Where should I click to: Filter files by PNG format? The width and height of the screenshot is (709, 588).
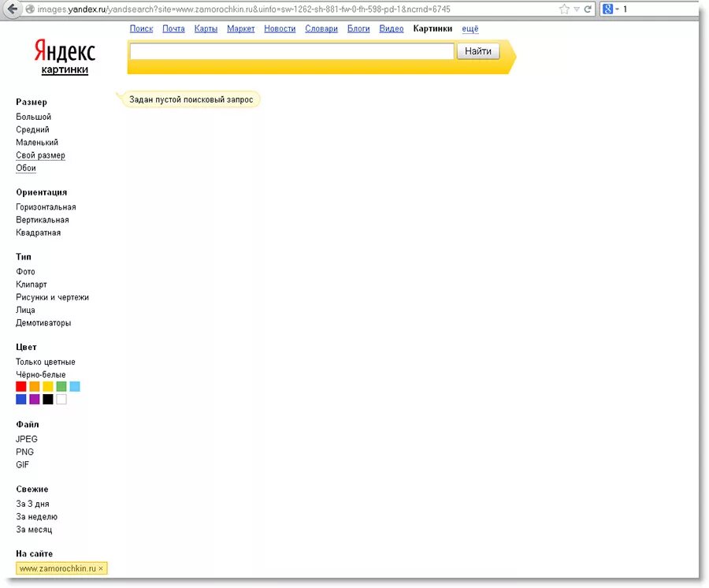(x=25, y=452)
